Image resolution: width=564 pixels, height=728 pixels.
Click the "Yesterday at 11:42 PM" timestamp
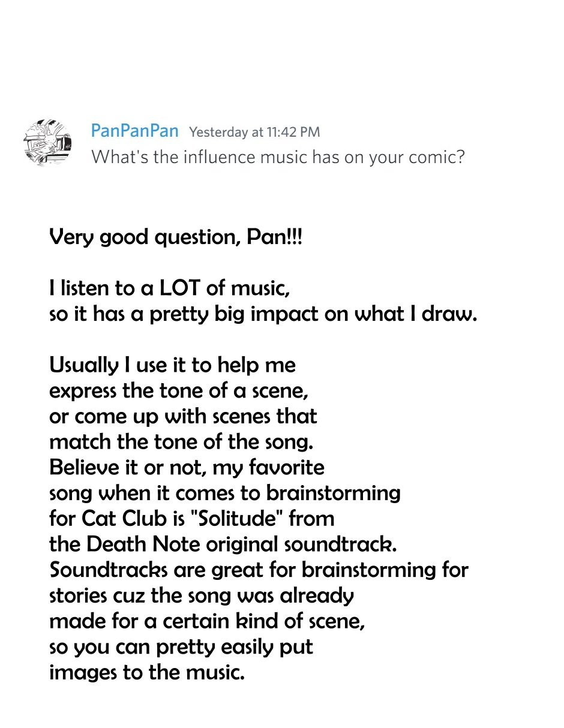click(x=254, y=132)
